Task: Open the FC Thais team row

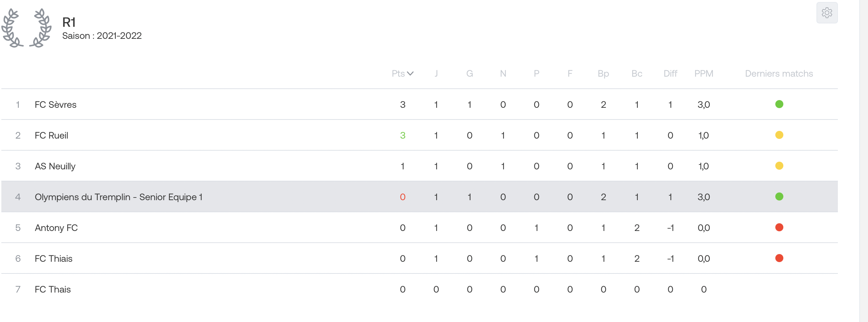Action: 420,289
